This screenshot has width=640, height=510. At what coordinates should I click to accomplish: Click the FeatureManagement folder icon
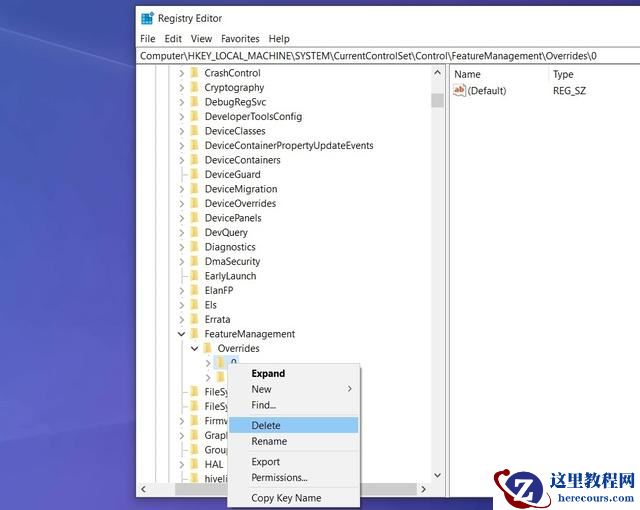click(x=195, y=334)
